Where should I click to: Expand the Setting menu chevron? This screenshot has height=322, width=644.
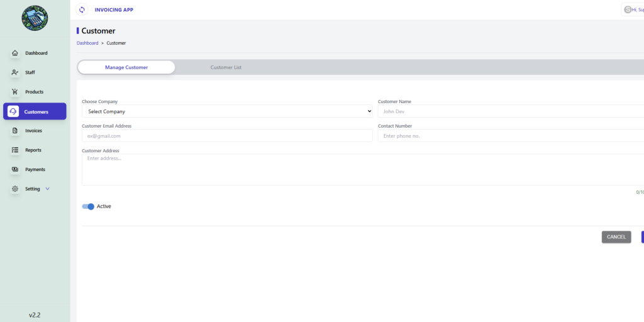(x=47, y=189)
